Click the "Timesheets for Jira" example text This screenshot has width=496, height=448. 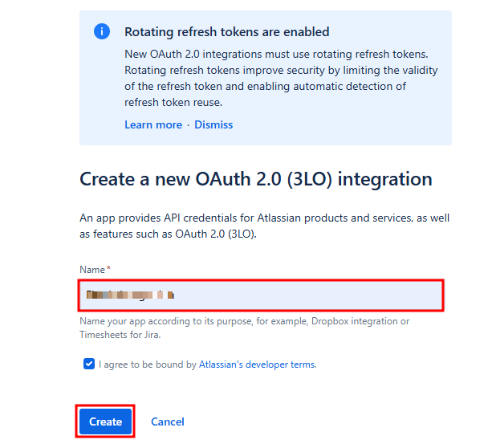pos(120,334)
